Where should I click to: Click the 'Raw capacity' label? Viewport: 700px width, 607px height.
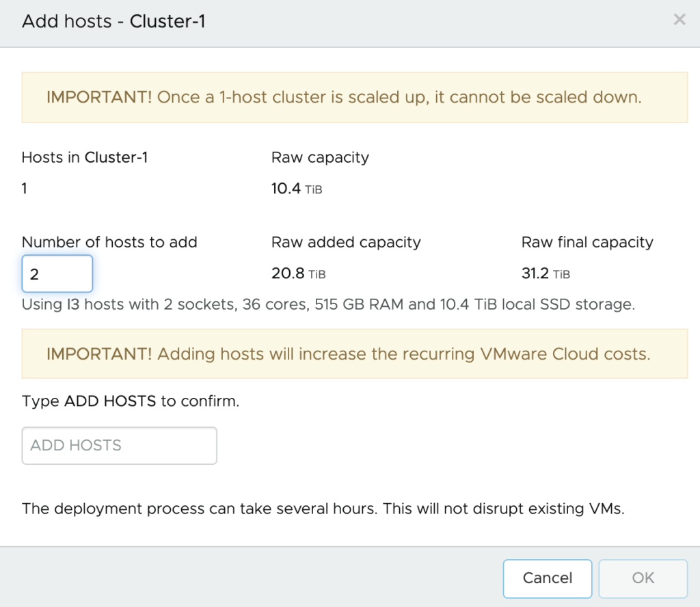pyautogui.click(x=320, y=157)
